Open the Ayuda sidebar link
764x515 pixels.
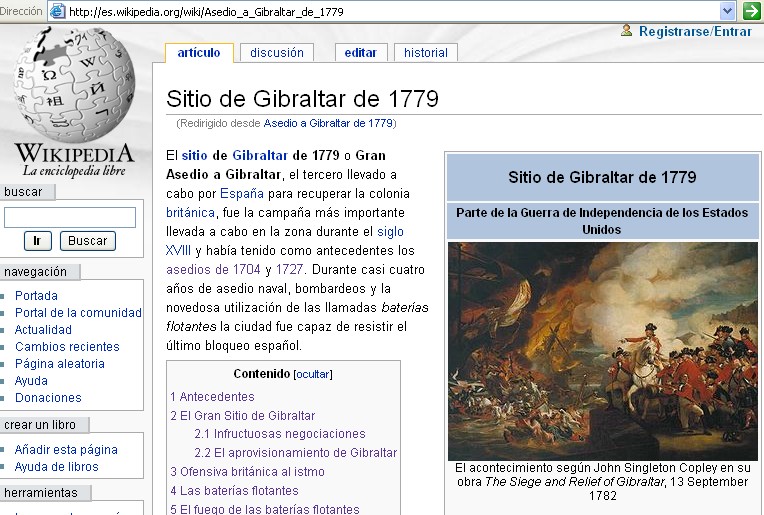point(31,381)
